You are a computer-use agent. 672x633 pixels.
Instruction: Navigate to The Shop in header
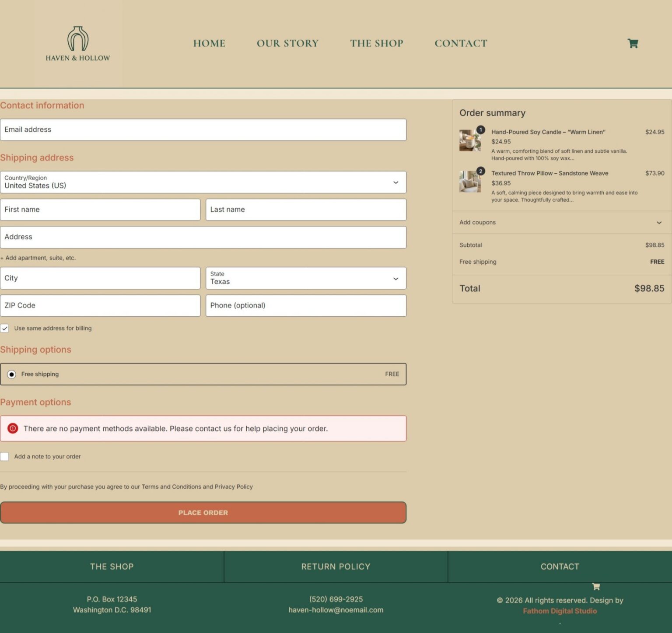tap(377, 43)
